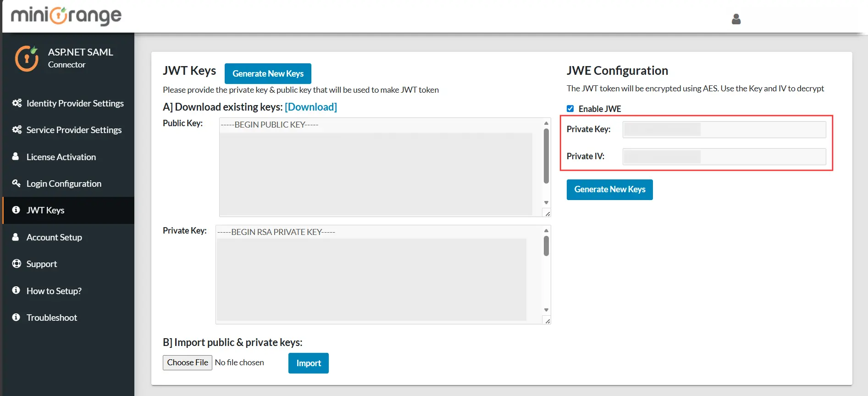868x396 pixels.
Task: Click the miniOrange logo
Action: click(66, 16)
